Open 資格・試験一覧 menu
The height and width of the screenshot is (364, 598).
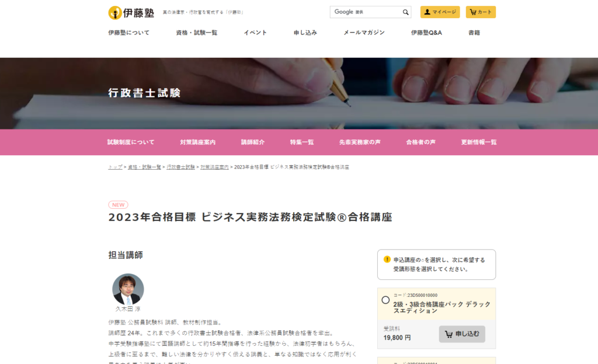[x=196, y=33]
